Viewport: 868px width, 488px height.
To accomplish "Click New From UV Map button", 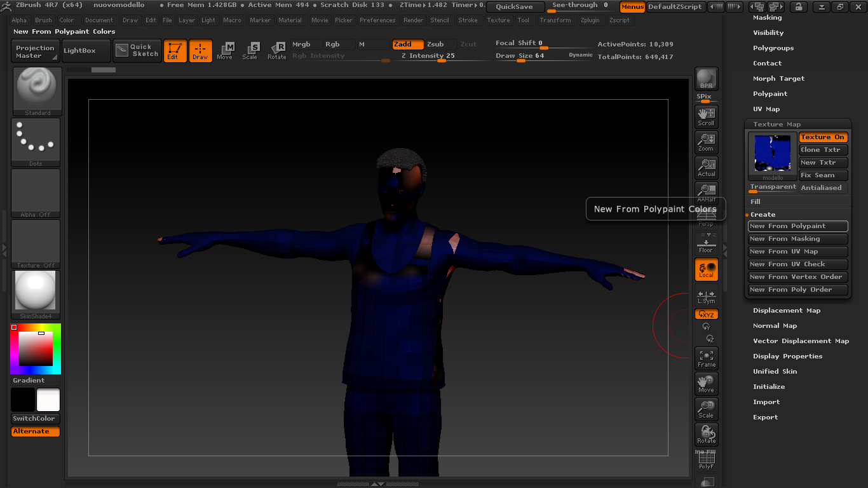I will click(797, 252).
